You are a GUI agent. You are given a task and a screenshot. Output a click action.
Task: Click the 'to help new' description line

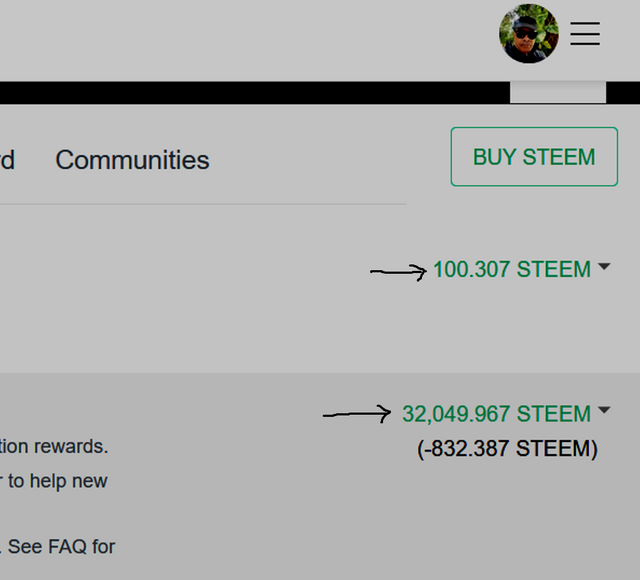(x=58, y=481)
